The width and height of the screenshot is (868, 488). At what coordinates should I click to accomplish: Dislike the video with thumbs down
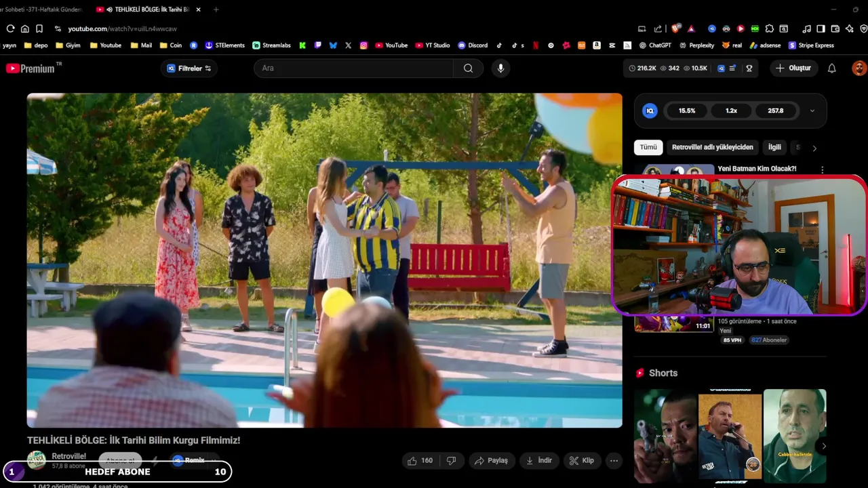click(451, 460)
